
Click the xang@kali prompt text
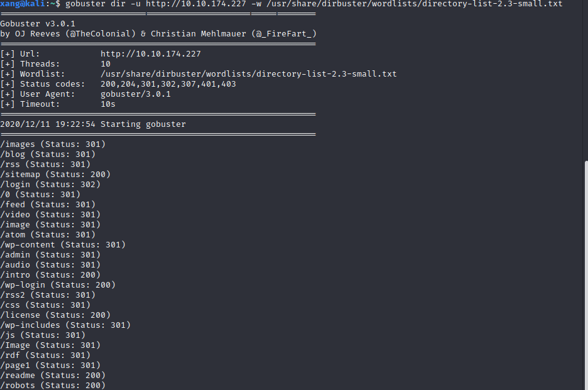(x=23, y=4)
